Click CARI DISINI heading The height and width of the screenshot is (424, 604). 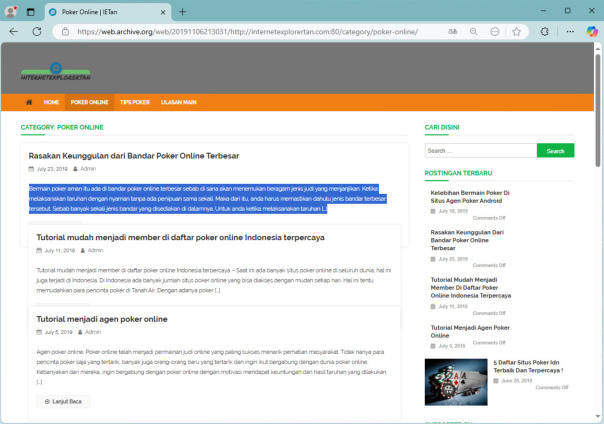[x=442, y=127]
